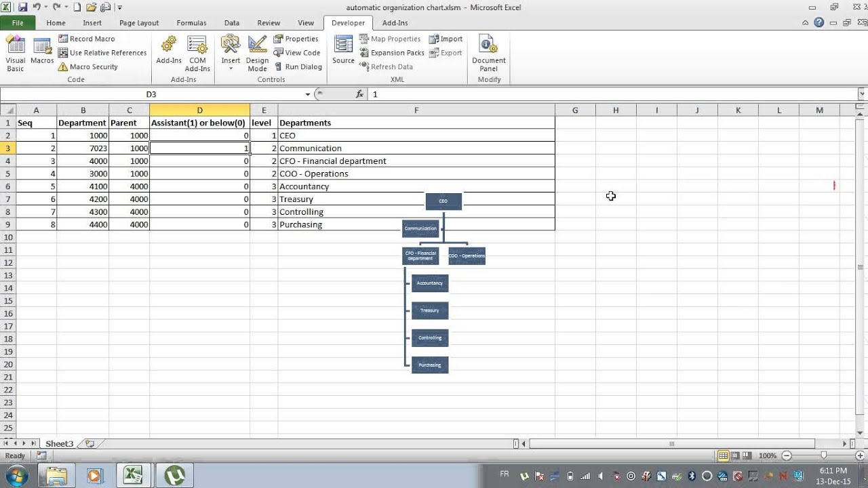This screenshot has width=868, height=488.
Task: Open Macro Security settings
Action: click(x=87, y=66)
